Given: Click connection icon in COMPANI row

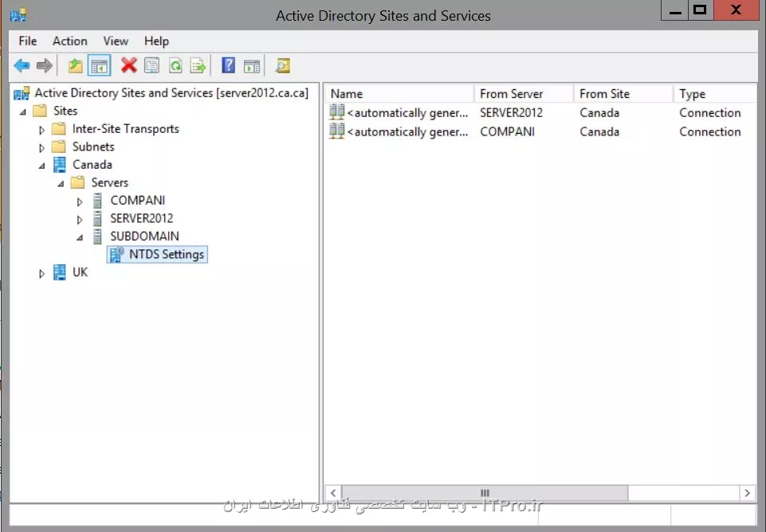Looking at the screenshot, I should (336, 131).
